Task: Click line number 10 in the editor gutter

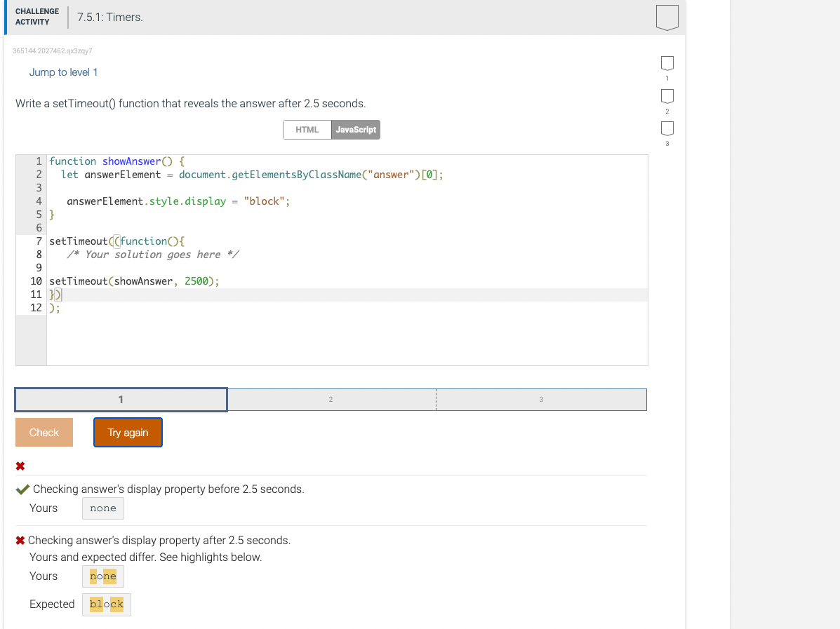Action: point(36,280)
